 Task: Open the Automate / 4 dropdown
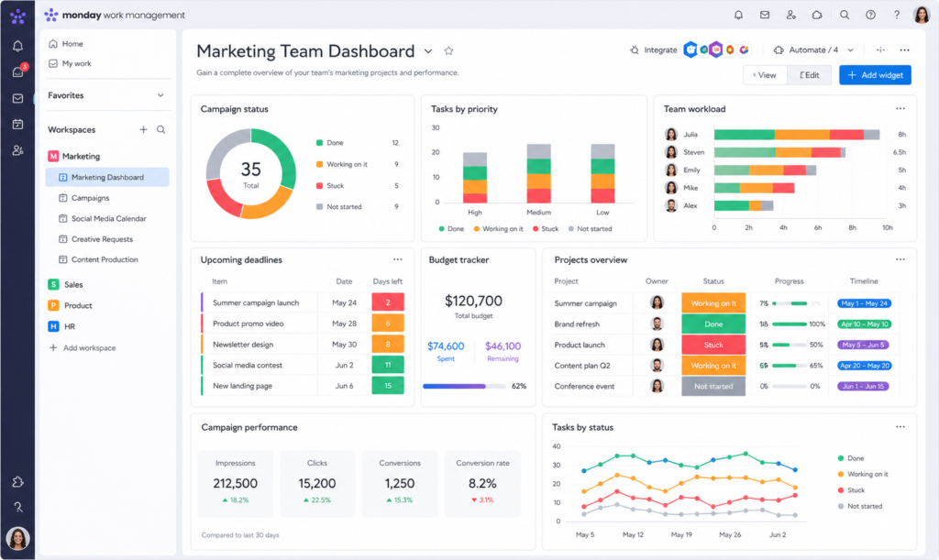[x=813, y=50]
